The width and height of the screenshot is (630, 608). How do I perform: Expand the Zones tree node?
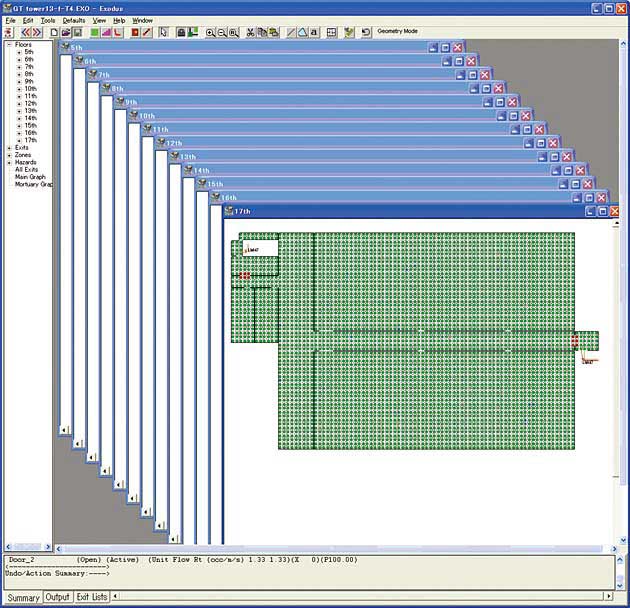click(x=9, y=155)
